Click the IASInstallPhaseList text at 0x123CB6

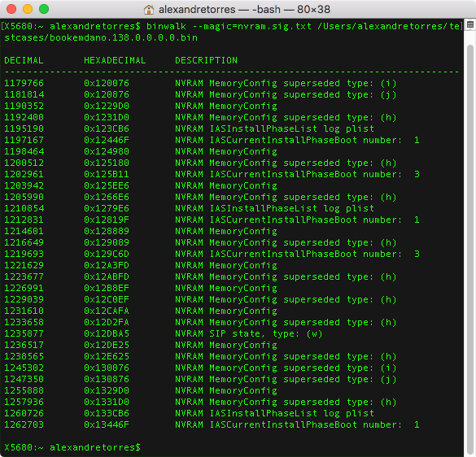[263, 128]
